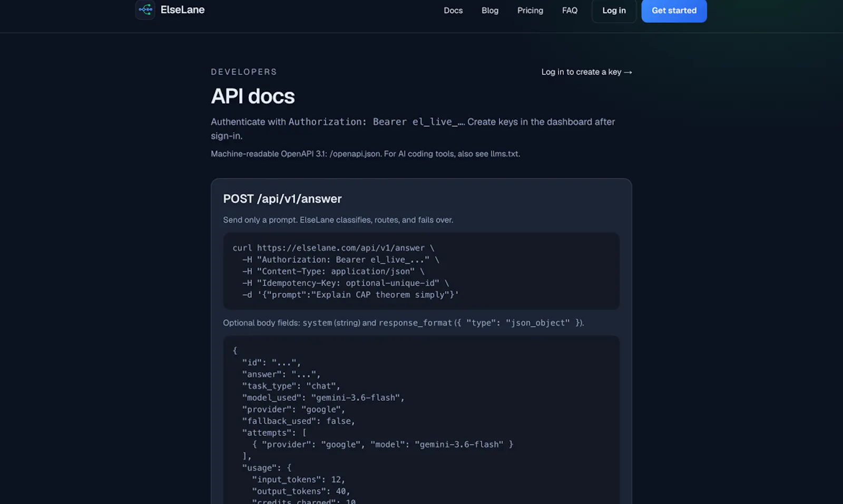Select the Idempotency-Key header line

pyautogui.click(x=346, y=283)
